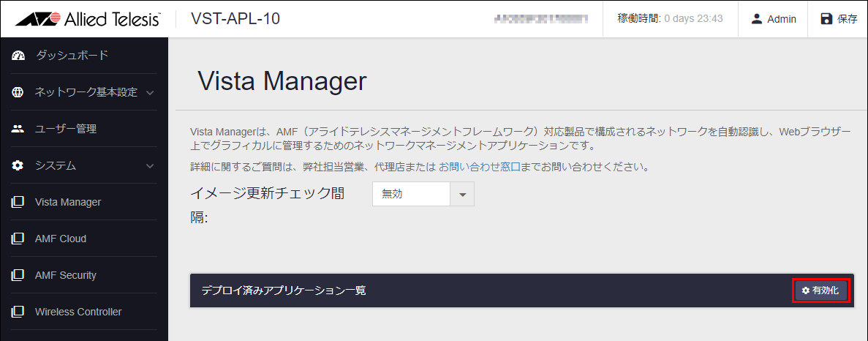
Task: Click the AMF Cloud sidebar icon
Action: tap(18, 239)
